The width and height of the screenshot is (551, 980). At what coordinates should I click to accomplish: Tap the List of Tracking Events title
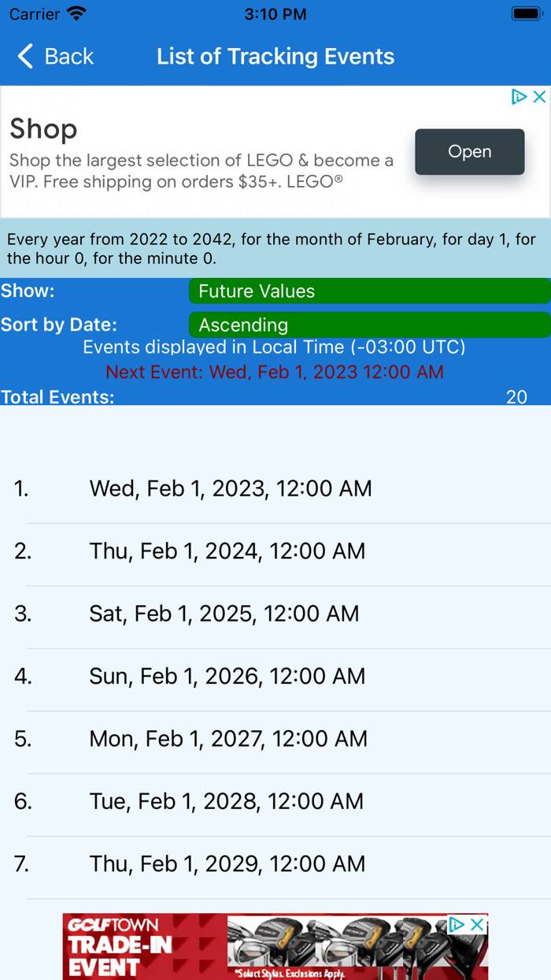coord(275,57)
